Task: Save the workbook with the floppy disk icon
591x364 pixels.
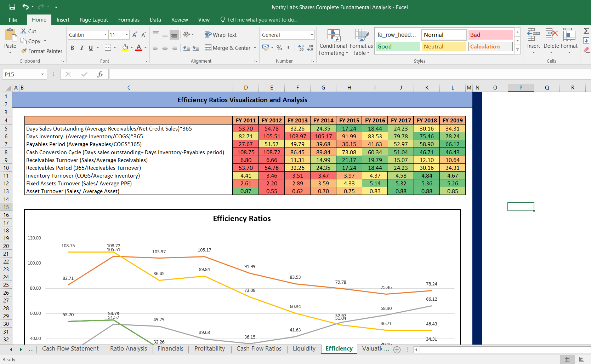Action: (x=12, y=7)
